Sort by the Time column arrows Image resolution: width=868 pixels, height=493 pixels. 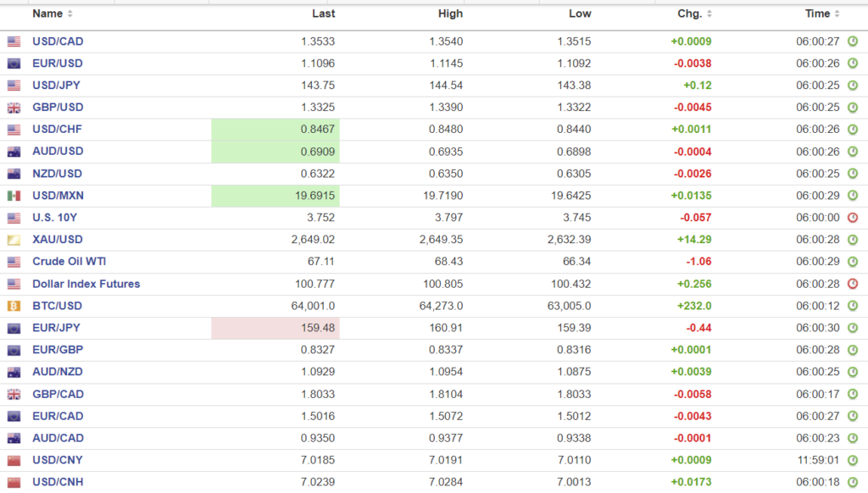[x=837, y=14]
